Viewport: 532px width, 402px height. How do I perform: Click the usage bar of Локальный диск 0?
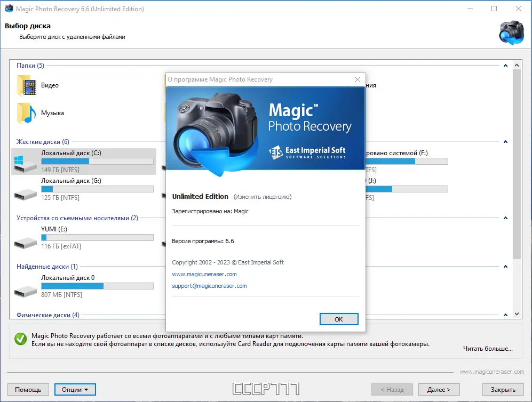(97, 286)
